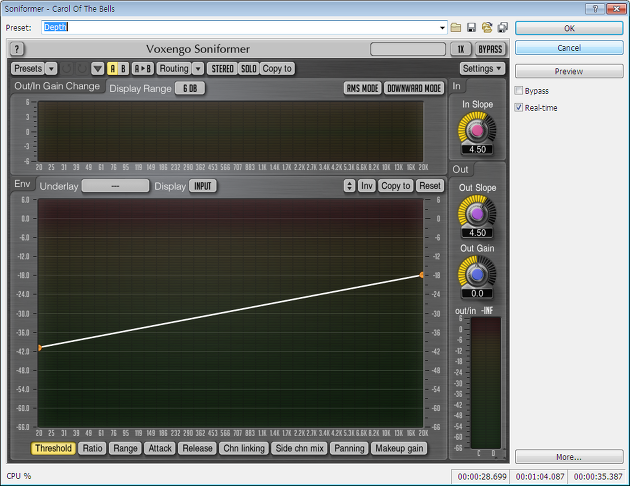Click the Out Gain knob
Image resolution: width=630 pixels, height=486 pixels.
477,274
